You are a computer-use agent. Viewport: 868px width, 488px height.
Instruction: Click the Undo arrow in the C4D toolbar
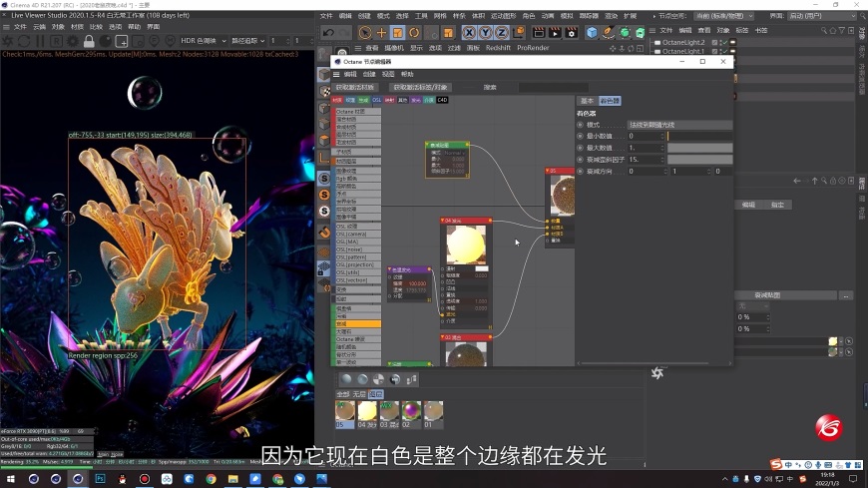(329, 33)
